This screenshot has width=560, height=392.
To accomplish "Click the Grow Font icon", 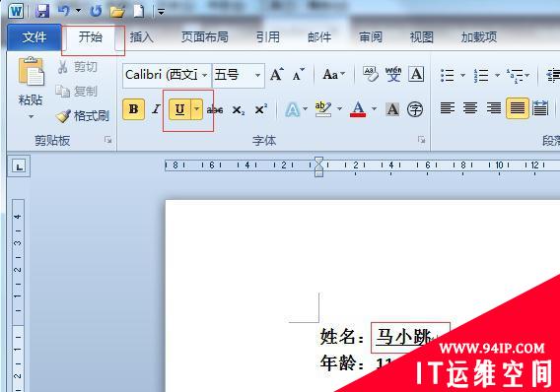I will pos(277,75).
